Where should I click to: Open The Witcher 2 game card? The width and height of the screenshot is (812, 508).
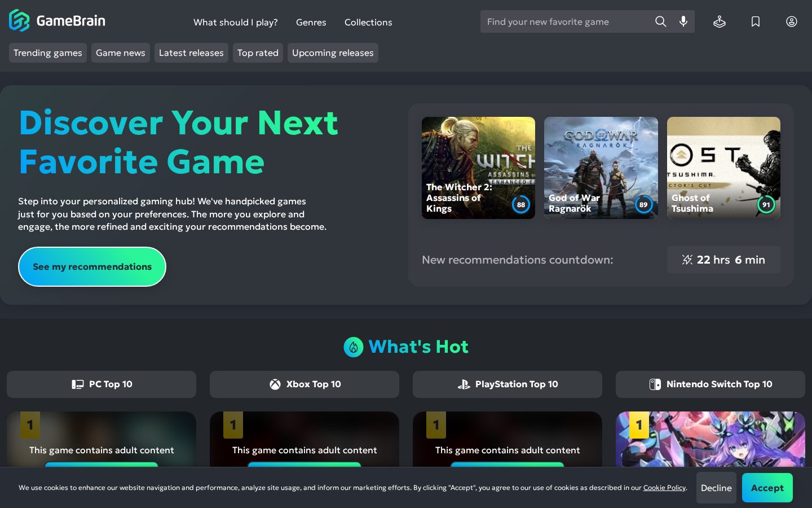pyautogui.click(x=478, y=168)
